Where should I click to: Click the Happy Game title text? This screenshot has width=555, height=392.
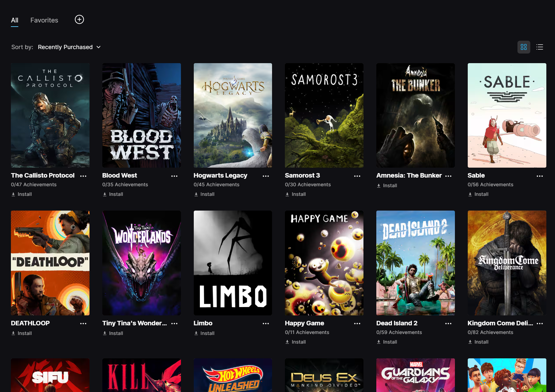tap(304, 323)
